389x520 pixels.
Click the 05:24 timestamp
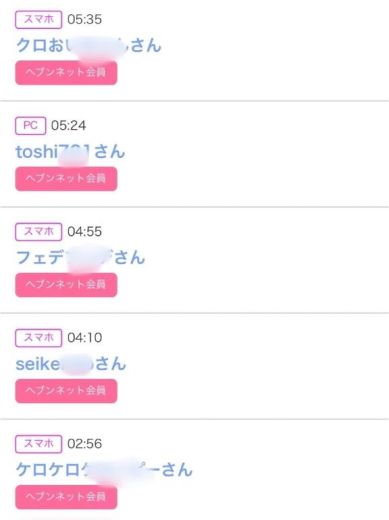coord(69,125)
